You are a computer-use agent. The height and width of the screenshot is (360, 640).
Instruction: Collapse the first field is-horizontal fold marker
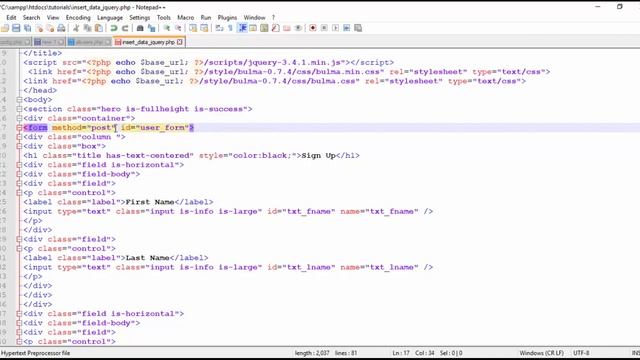(x=19, y=165)
